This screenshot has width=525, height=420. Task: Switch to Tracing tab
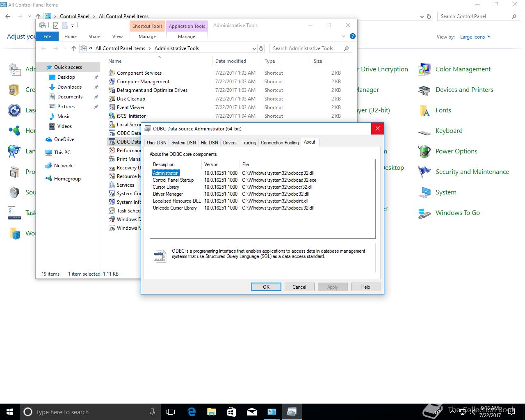249,143
